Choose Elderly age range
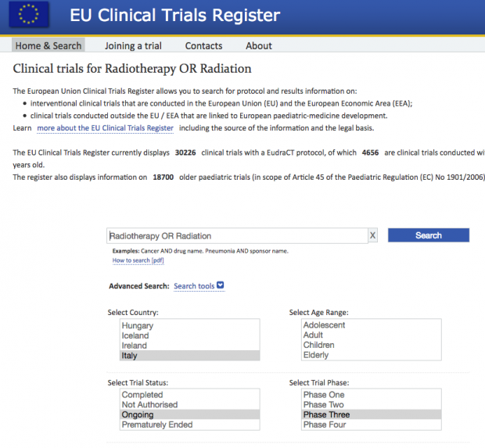The image size is (485, 448). click(x=371, y=355)
